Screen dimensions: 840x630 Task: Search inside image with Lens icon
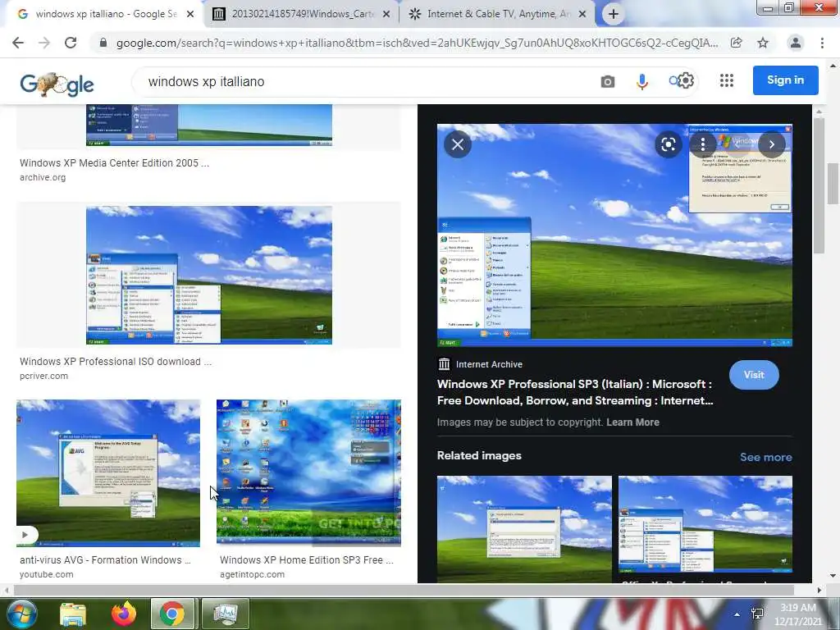[x=668, y=144]
